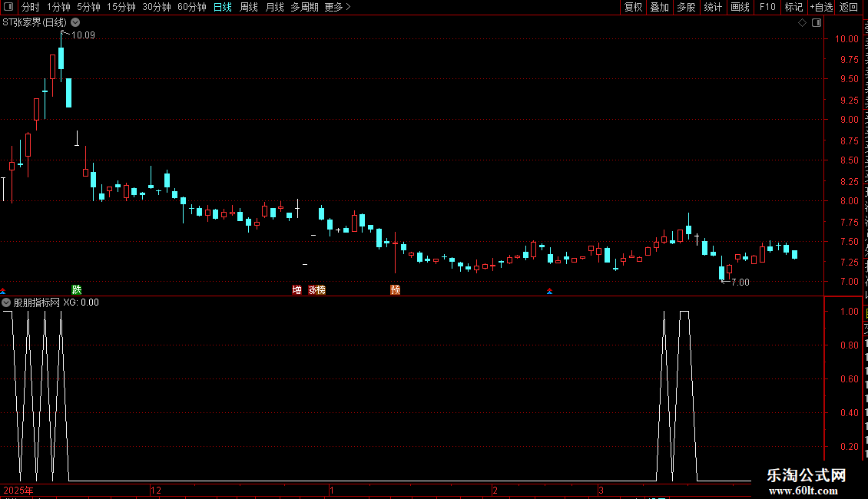Click the 复权 adjustment button
The width and height of the screenshot is (868, 499).
click(633, 7)
